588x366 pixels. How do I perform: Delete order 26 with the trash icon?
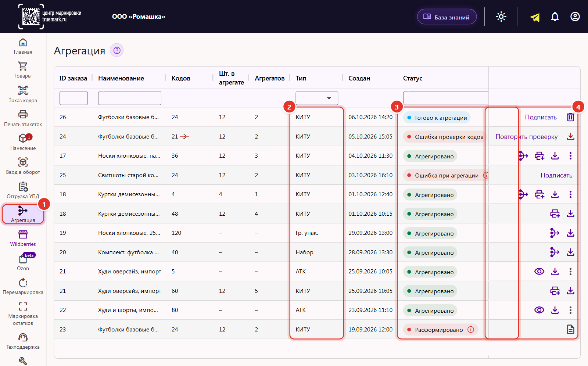coord(570,117)
